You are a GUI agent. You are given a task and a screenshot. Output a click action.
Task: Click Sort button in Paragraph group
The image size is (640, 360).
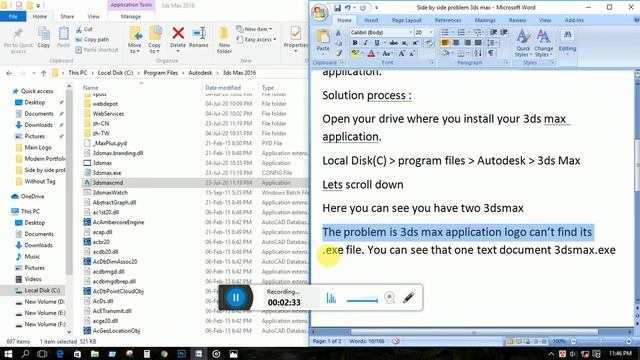tap(478, 53)
